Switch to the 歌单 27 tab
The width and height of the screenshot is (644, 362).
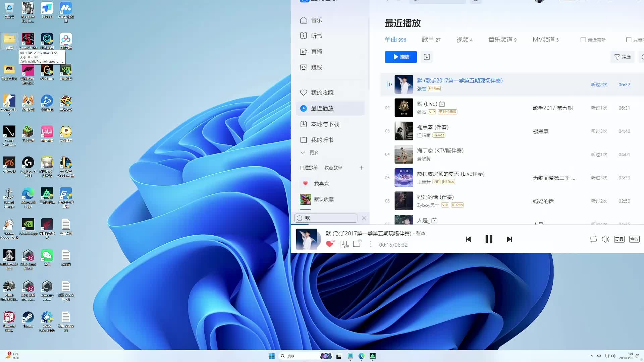tap(431, 40)
